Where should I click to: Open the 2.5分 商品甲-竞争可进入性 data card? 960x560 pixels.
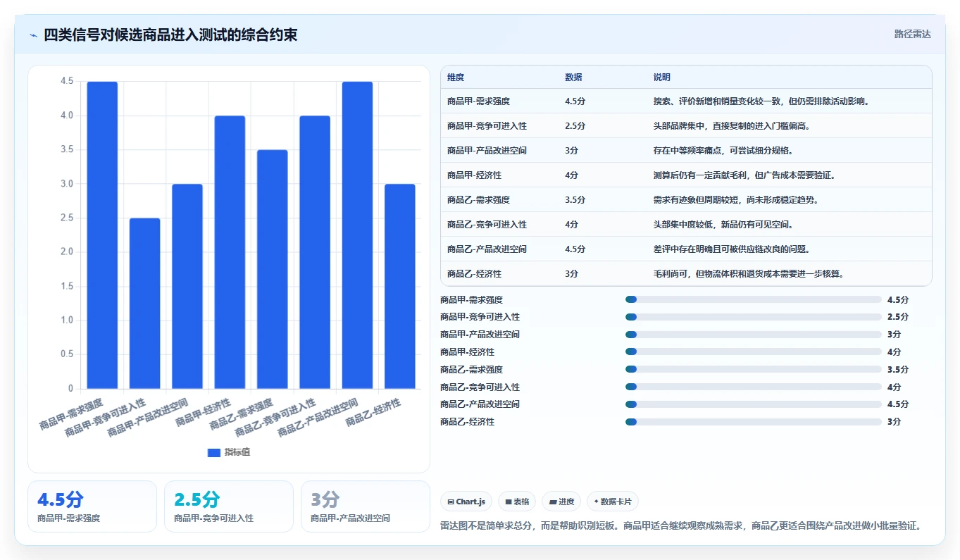pos(229,506)
